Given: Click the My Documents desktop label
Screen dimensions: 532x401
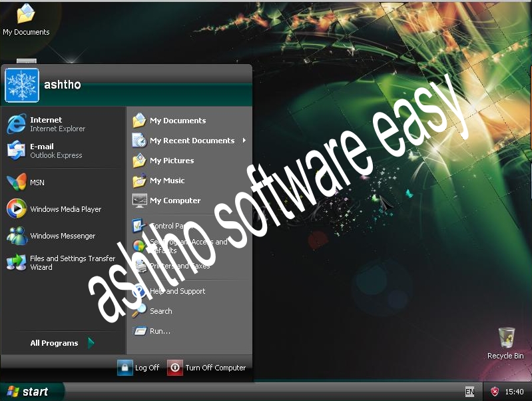Looking at the screenshot, I should [26, 32].
